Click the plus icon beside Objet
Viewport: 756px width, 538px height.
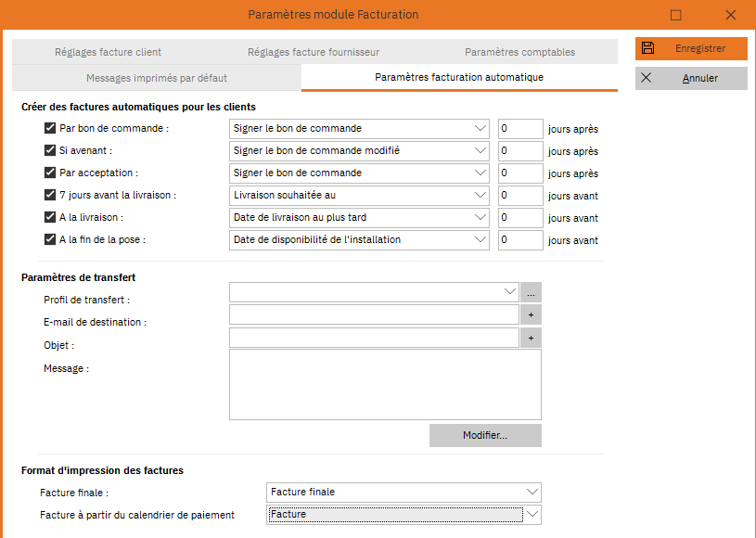click(x=532, y=337)
